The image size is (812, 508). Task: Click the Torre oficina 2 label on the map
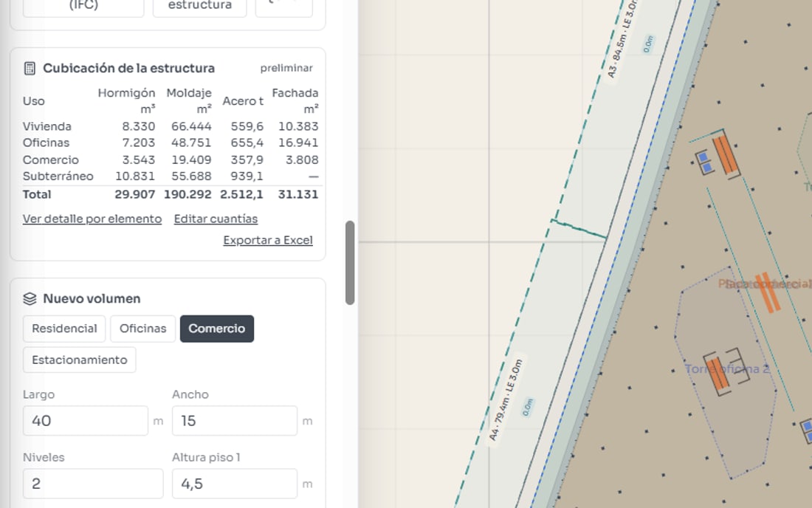coord(727,369)
